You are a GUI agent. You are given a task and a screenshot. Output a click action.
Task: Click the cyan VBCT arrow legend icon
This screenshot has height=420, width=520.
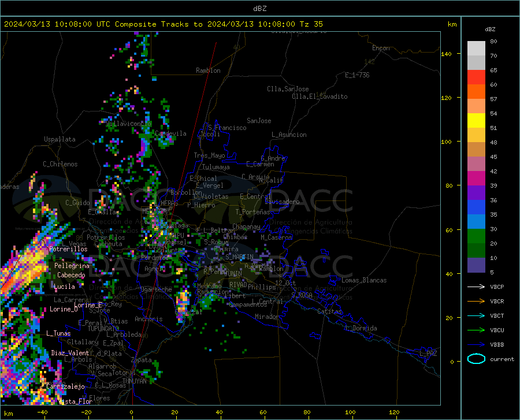click(x=476, y=315)
